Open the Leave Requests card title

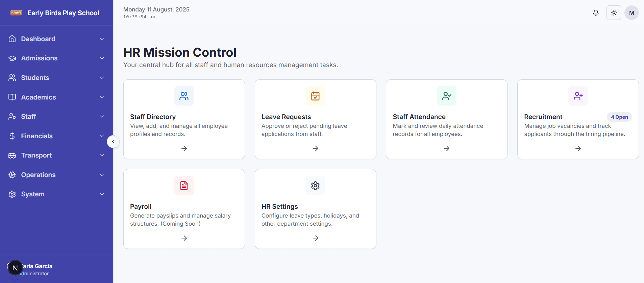[x=286, y=117]
